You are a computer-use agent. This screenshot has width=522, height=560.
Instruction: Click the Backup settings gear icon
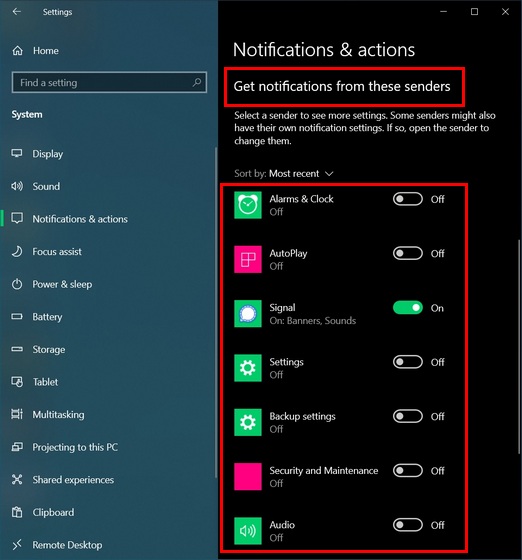click(x=248, y=422)
